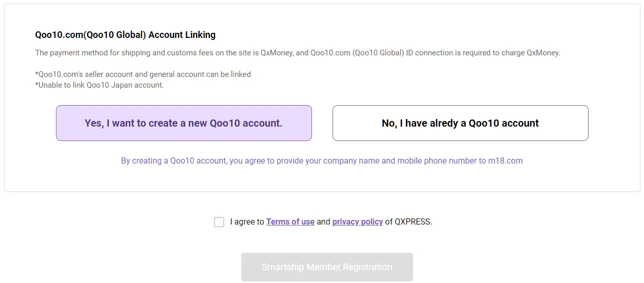Open the Terms of use link
This screenshot has height=283, width=644.
click(290, 222)
